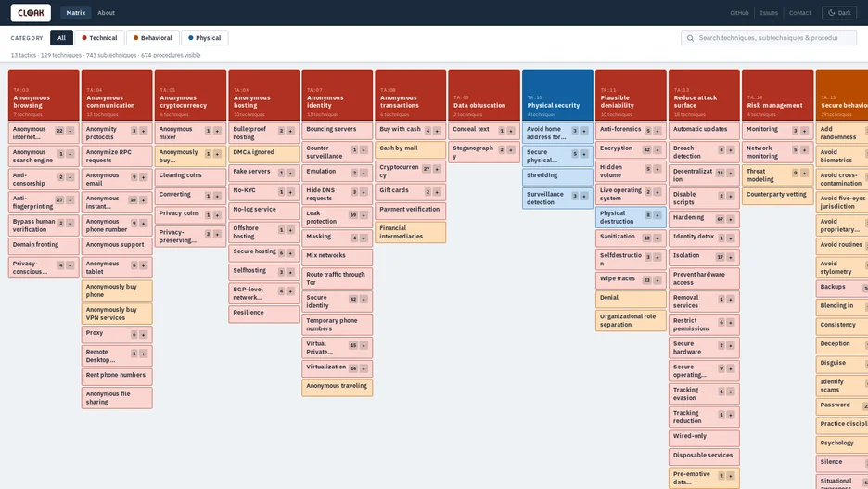Filter by Behavioral category
Viewport: 868px width, 489px height.
click(153, 38)
